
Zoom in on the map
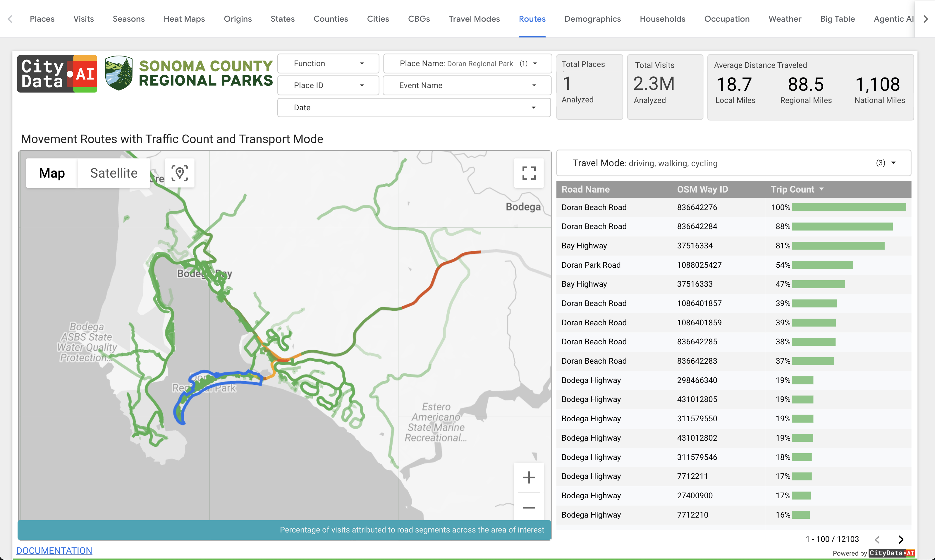[x=529, y=477]
